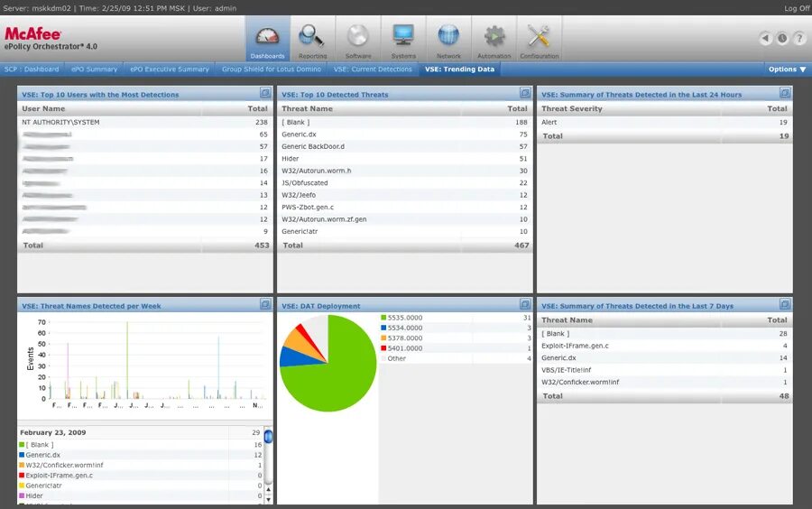Select the Generic BackDoor.d threat row

click(405, 146)
